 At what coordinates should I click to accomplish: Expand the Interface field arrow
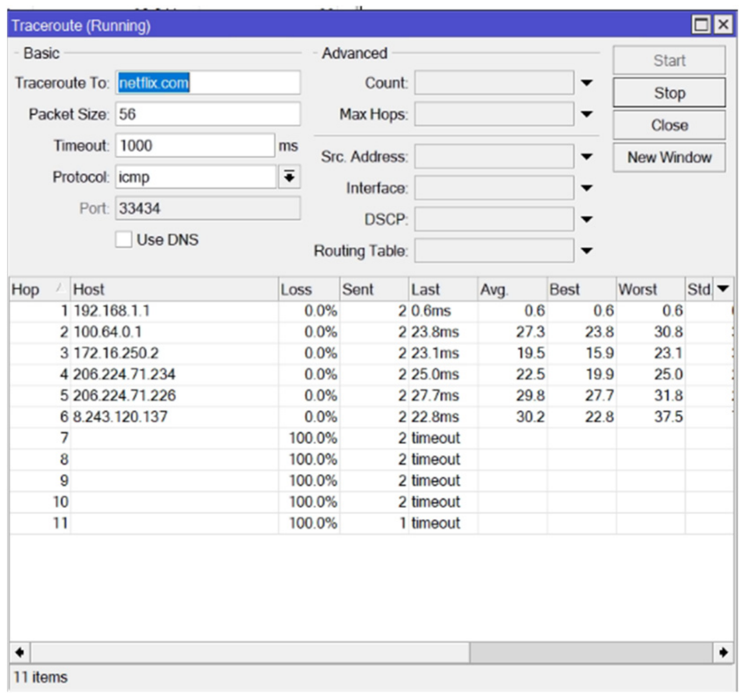[x=586, y=188]
